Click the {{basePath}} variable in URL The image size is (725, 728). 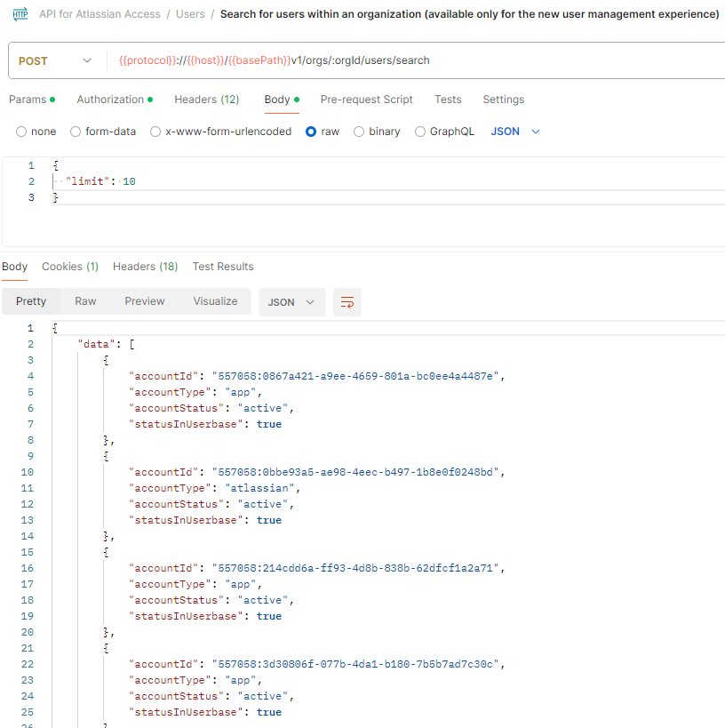pyautogui.click(x=260, y=60)
